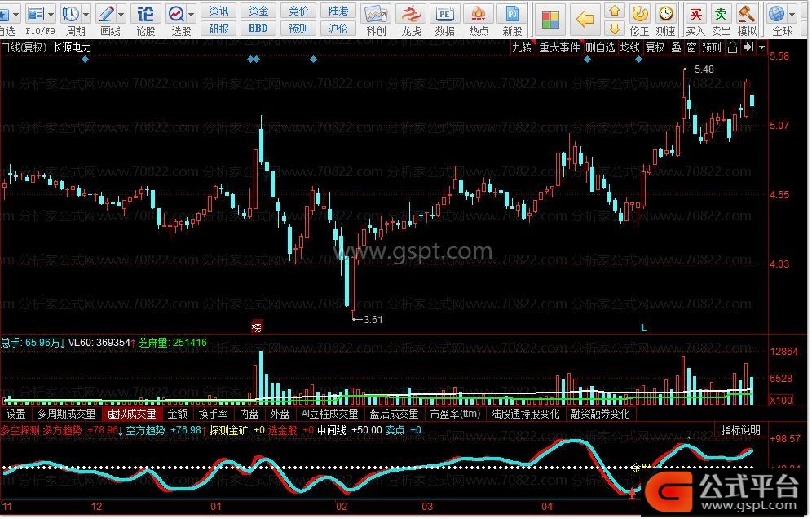Screen dimensions: 812x519
Task: Click the 竞价 auction button
Action: pos(298,11)
